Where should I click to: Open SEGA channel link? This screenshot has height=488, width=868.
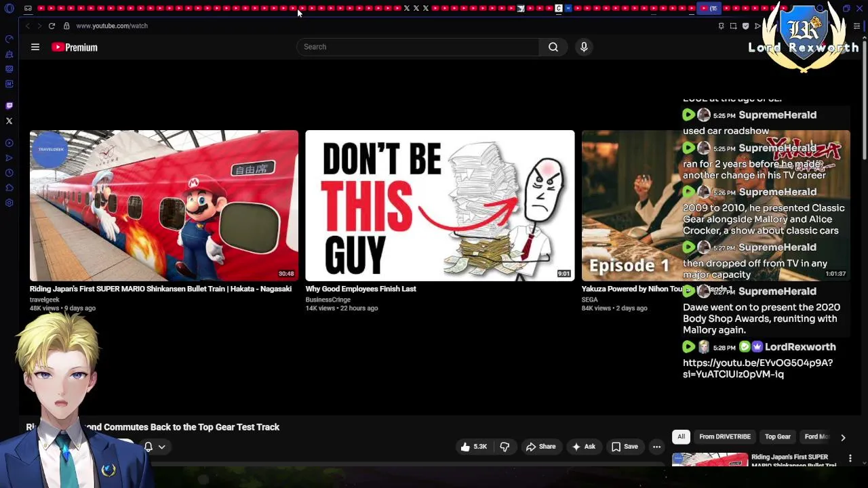coord(590,300)
